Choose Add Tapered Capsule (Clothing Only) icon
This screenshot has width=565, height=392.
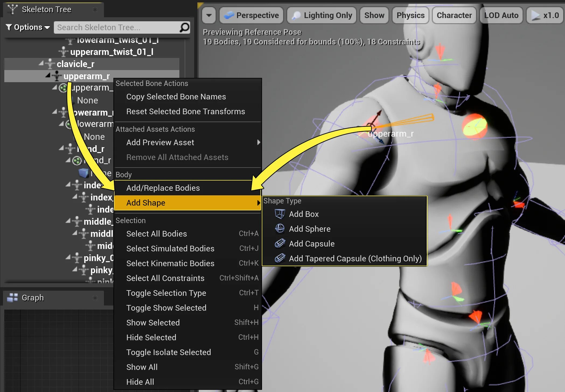coord(280,258)
